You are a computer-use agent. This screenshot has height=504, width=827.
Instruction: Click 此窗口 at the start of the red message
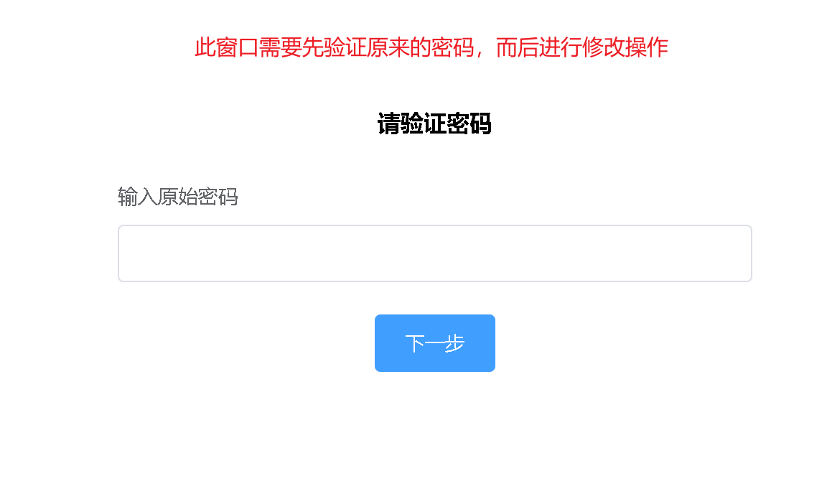(226, 47)
